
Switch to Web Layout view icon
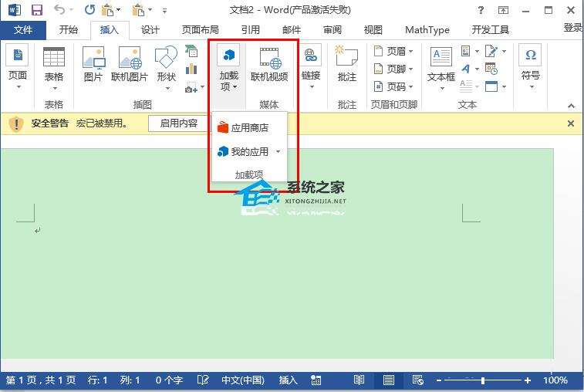coord(418,380)
